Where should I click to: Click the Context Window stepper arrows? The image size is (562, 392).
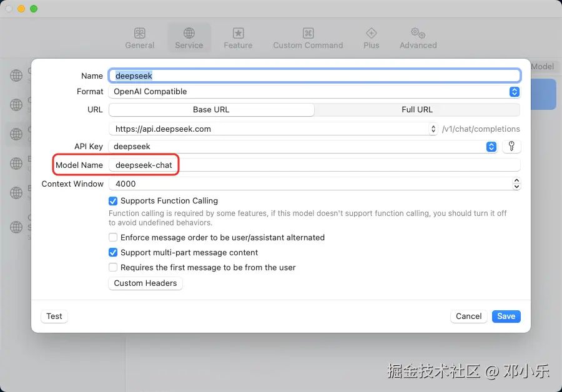[x=516, y=184]
